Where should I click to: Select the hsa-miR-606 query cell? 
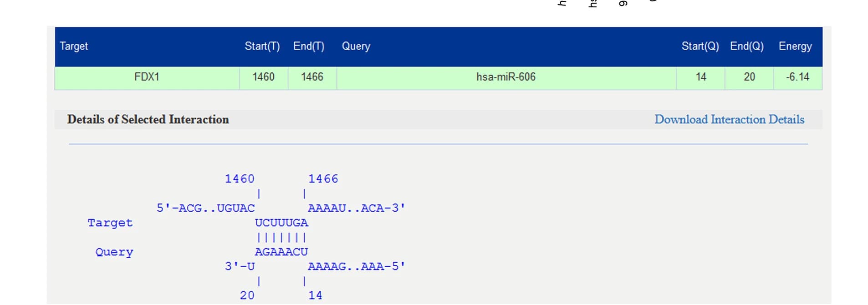pyautogui.click(x=506, y=78)
